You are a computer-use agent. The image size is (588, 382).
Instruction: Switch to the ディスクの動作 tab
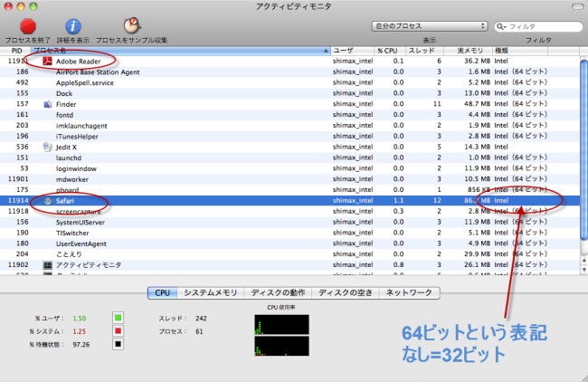click(278, 292)
